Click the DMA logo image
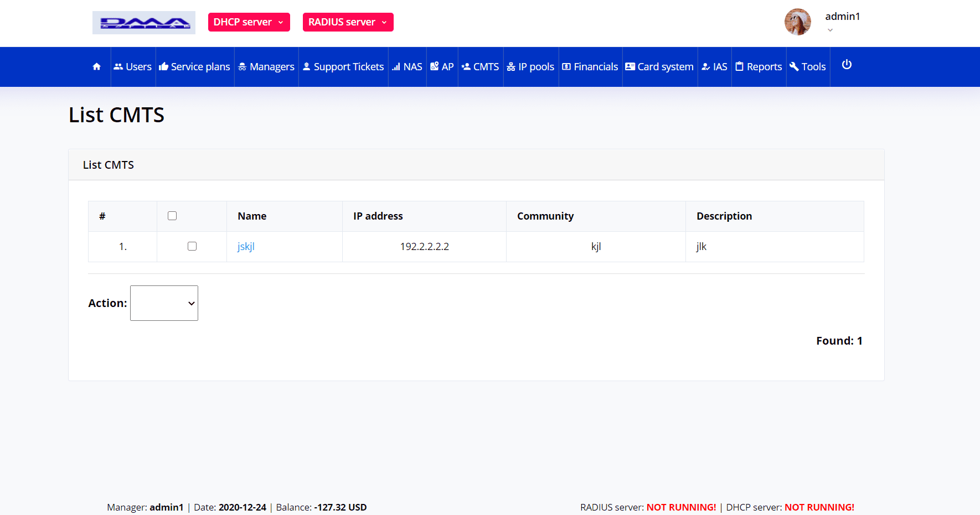This screenshot has width=980, height=515. (144, 23)
